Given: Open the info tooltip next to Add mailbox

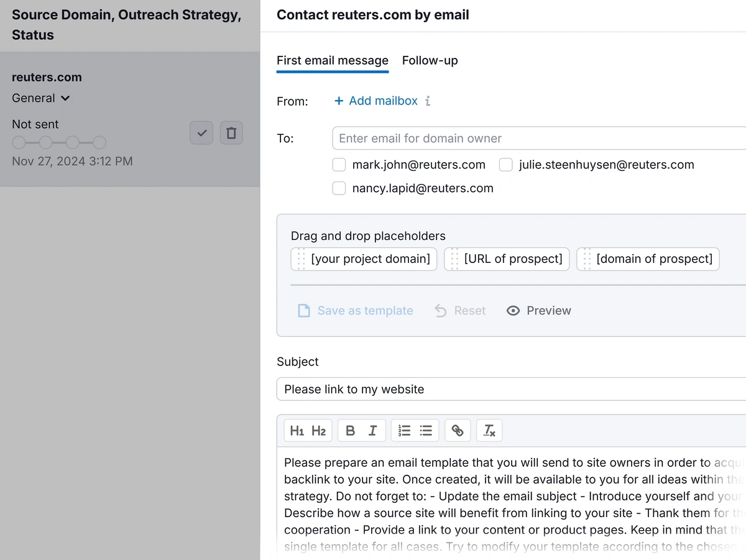Looking at the screenshot, I should tap(430, 101).
